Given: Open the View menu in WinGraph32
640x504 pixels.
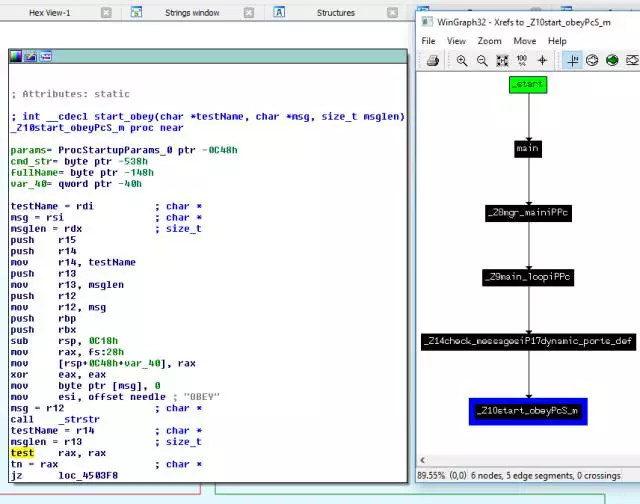Looking at the screenshot, I should pyautogui.click(x=456, y=41).
